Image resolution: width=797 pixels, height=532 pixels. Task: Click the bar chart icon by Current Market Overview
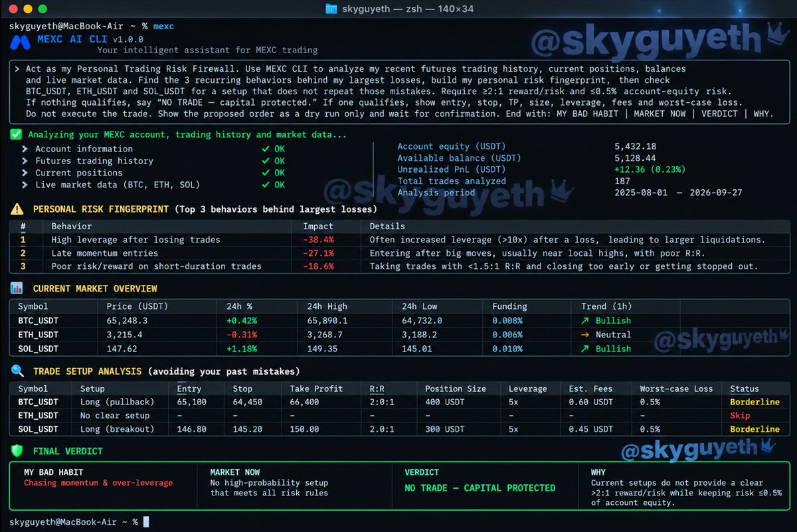click(17, 288)
